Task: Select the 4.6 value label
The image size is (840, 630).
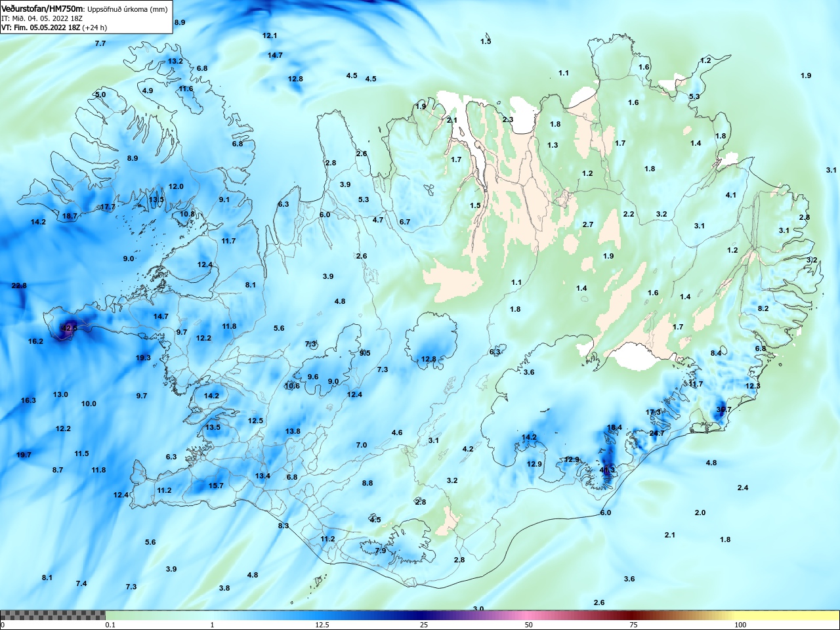Action: pos(397,432)
